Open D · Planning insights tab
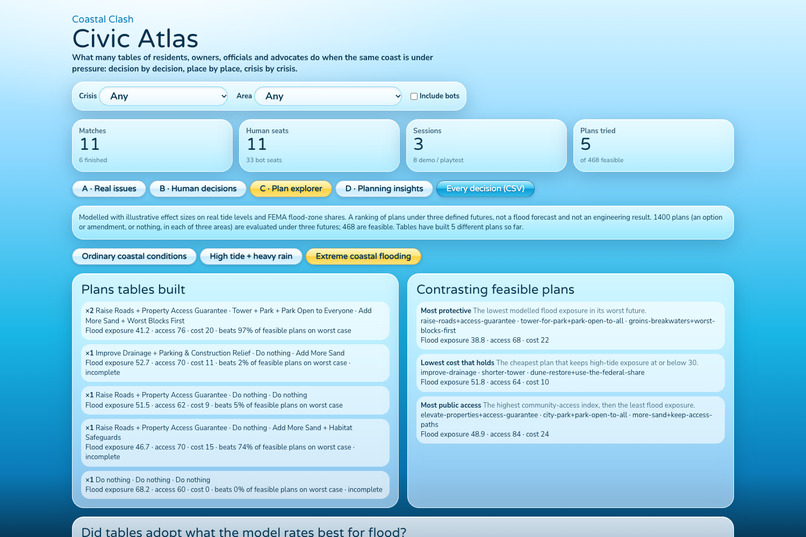 point(384,189)
